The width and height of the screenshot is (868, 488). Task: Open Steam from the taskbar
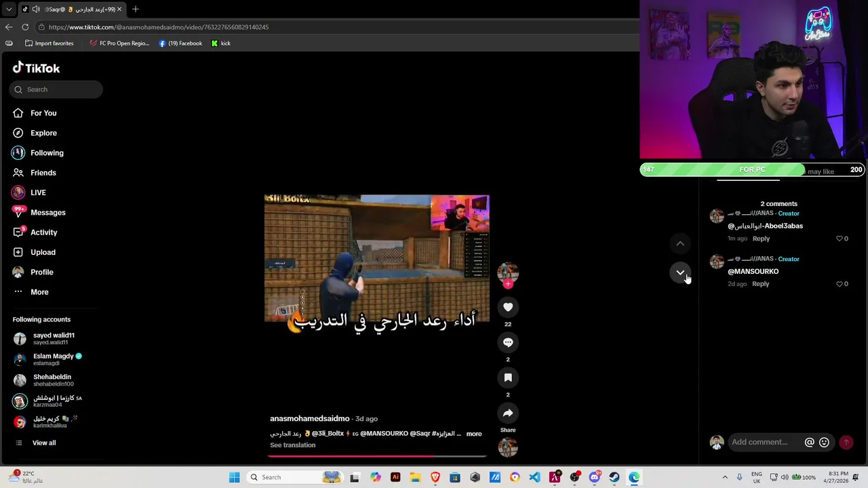tap(614, 477)
